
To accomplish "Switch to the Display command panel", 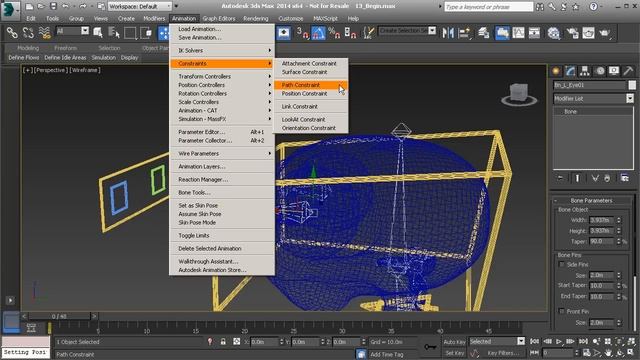I will click(x=614, y=71).
